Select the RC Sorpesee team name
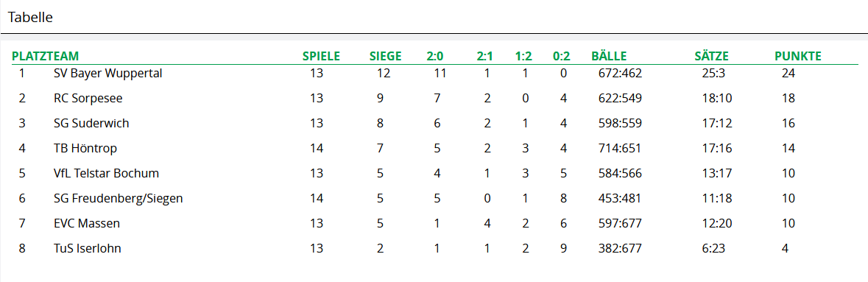This screenshot has width=868, height=282. point(88,99)
